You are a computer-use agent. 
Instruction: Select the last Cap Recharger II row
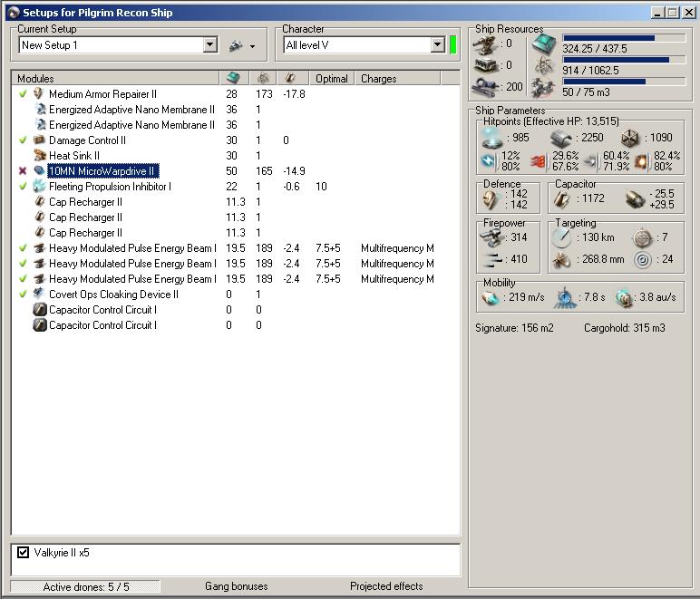pos(236,232)
